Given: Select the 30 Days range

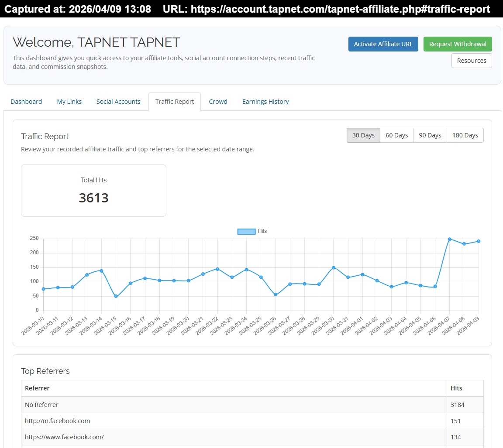Looking at the screenshot, I should [x=363, y=135].
